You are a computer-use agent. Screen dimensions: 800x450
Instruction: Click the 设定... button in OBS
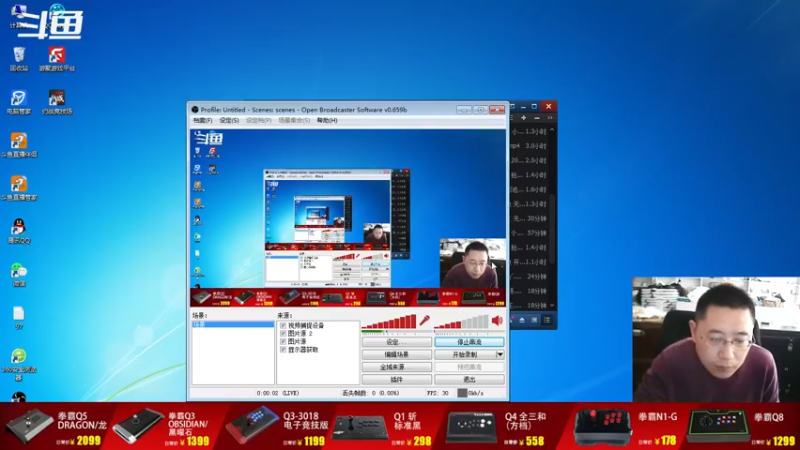point(397,342)
